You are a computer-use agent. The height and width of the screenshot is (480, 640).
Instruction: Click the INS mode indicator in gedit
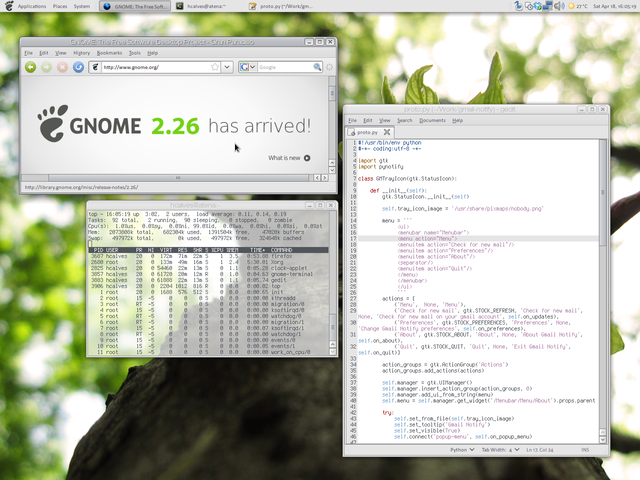pos(585,450)
